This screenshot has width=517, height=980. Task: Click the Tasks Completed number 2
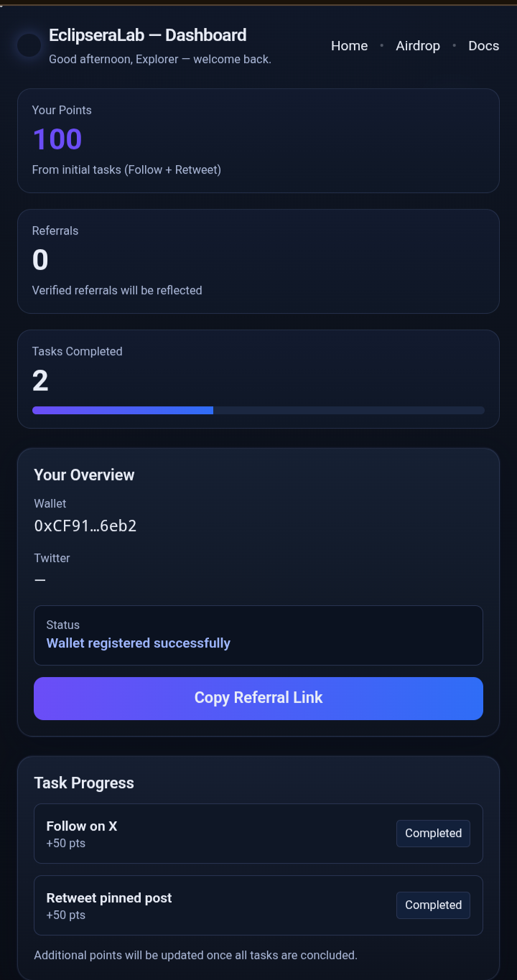click(x=40, y=381)
